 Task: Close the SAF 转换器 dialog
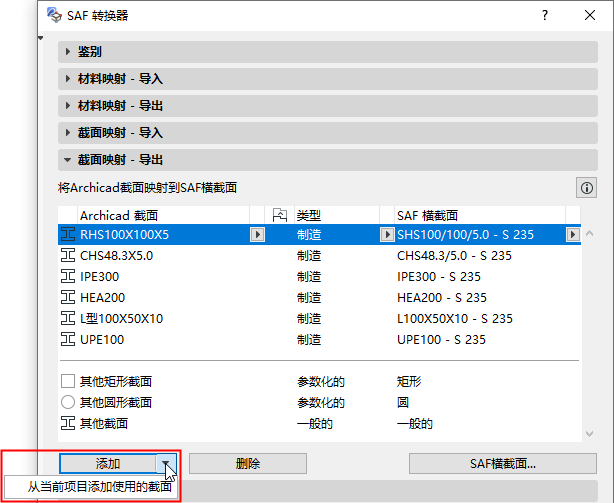click(x=590, y=15)
